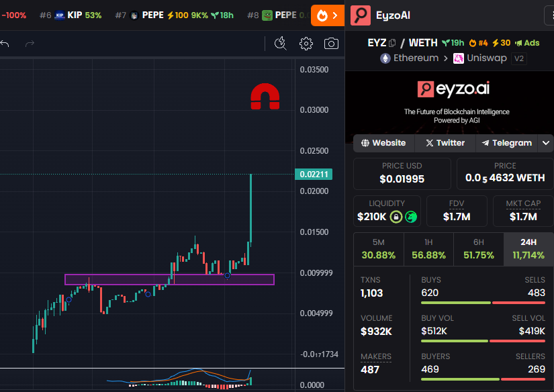Click the 19h token age badge
The height and width of the screenshot is (392, 554).
pyautogui.click(x=453, y=43)
